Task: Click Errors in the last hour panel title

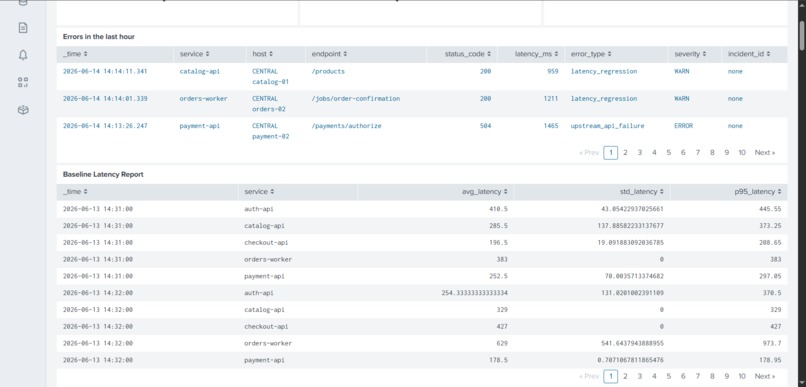Action: 99,37
